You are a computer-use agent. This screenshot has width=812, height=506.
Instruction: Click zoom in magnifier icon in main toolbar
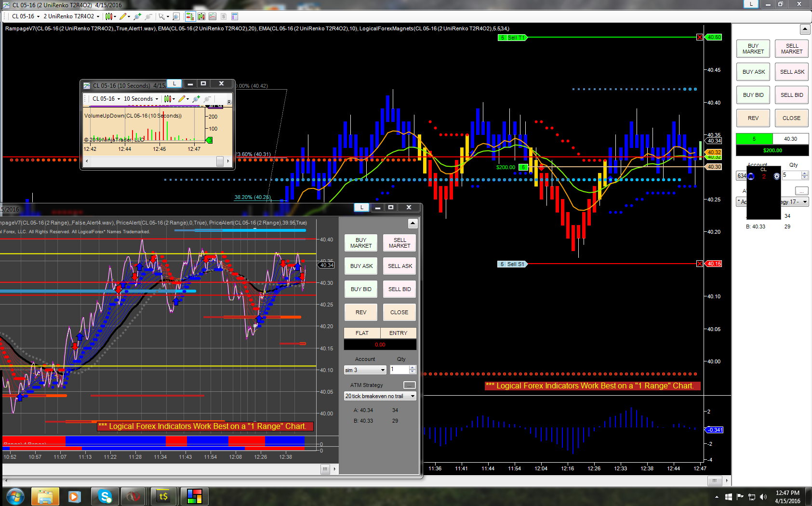[137, 16]
